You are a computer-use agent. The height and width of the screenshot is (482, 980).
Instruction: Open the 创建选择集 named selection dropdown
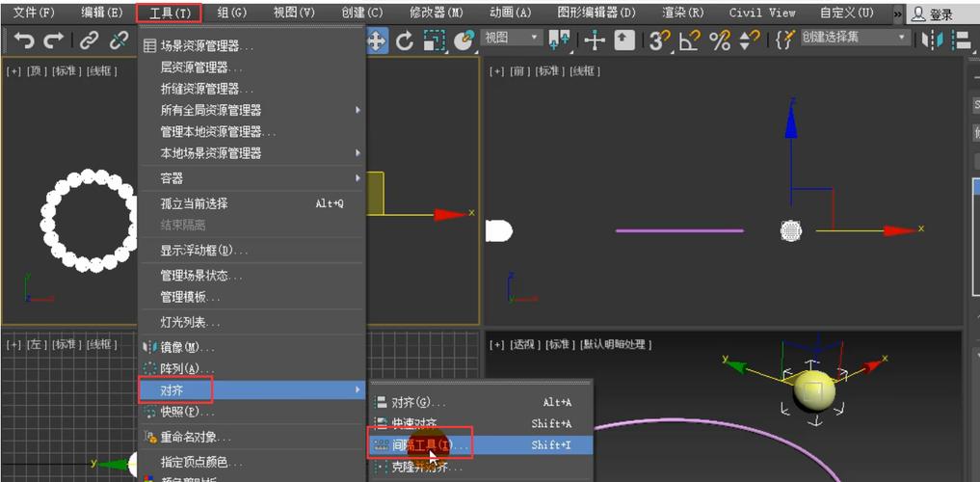pyautogui.click(x=854, y=38)
